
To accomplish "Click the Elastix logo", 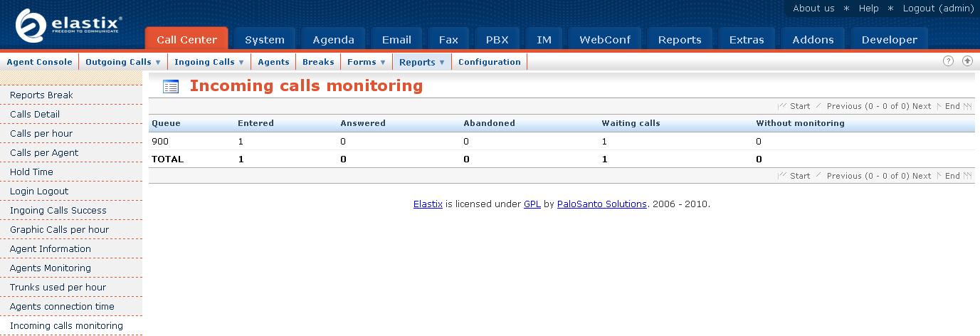I will 69,26.
